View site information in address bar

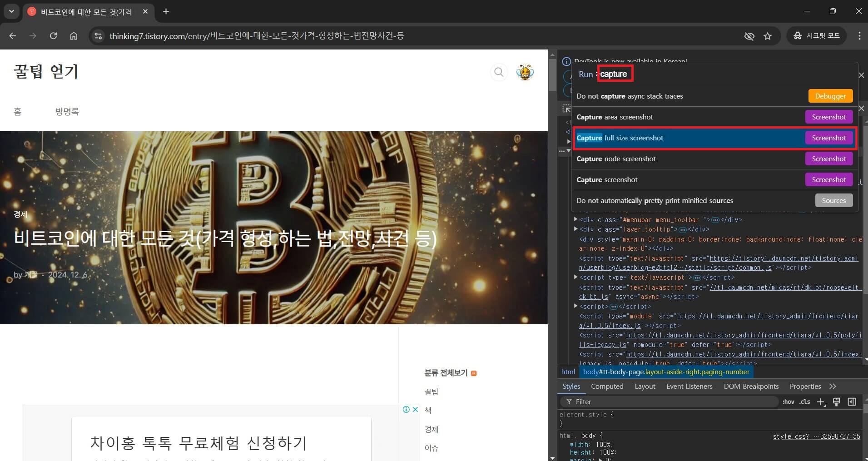click(x=98, y=36)
